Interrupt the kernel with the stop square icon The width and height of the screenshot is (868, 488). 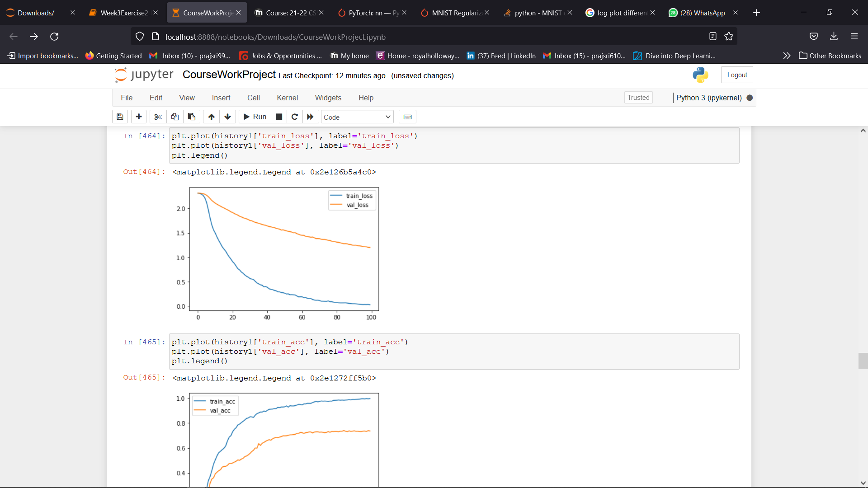pyautogui.click(x=279, y=117)
